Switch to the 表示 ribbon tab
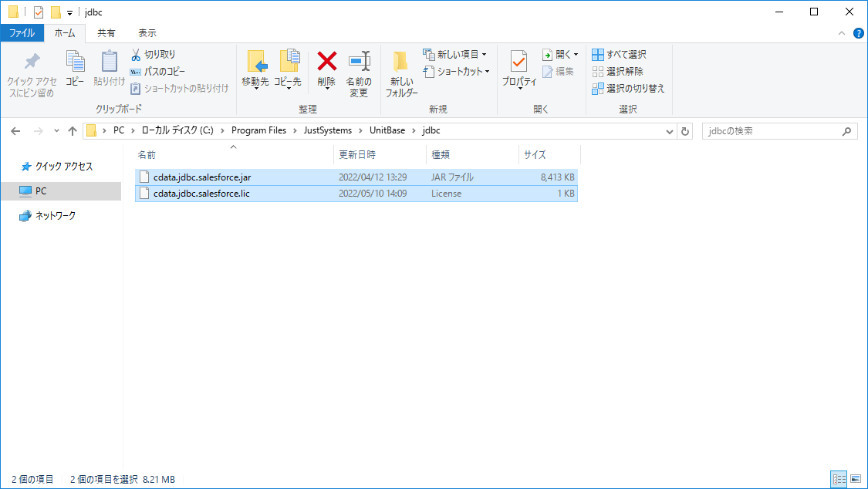The height and width of the screenshot is (489, 868). tap(147, 32)
